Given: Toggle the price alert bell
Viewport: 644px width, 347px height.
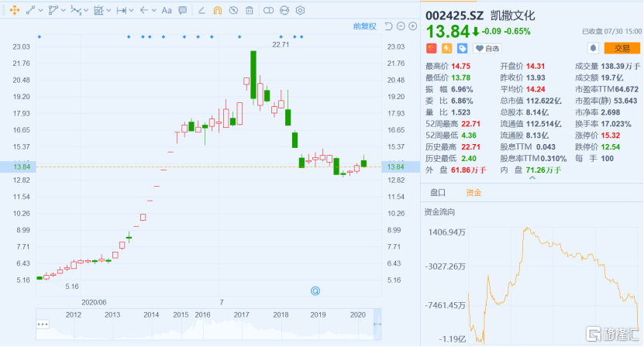Looking at the screenshot, I should 593,49.
